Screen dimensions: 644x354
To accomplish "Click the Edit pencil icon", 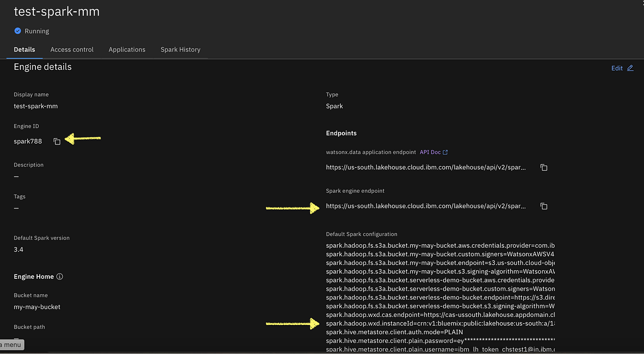I will tap(630, 68).
